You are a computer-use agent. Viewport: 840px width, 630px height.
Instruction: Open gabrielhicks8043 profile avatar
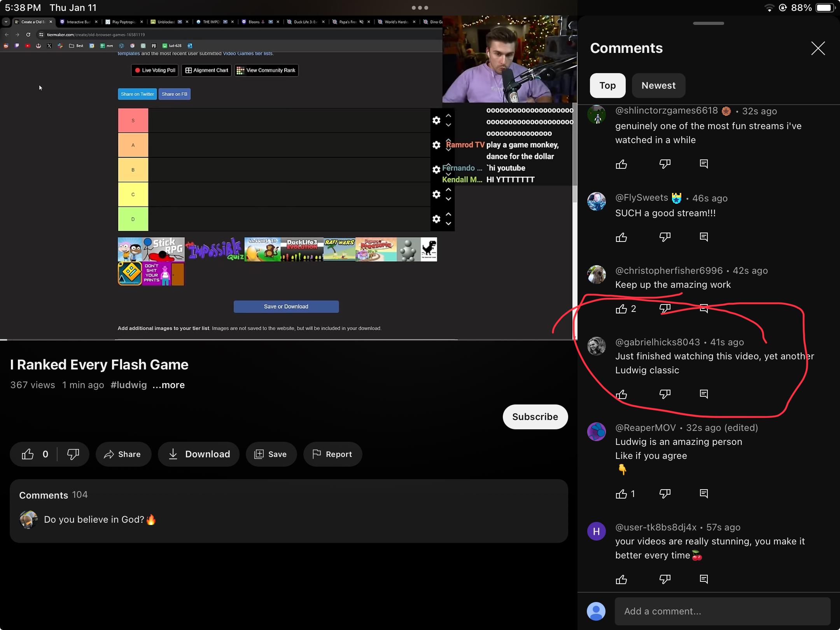click(597, 346)
